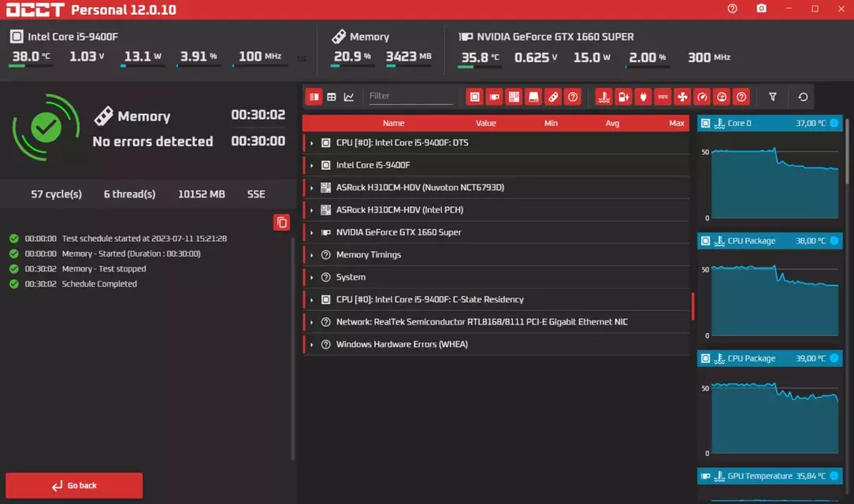This screenshot has height=504, width=854.
Task: Expand ASRock H310CM-HDV (Intel PCH) row
Action: coord(311,210)
